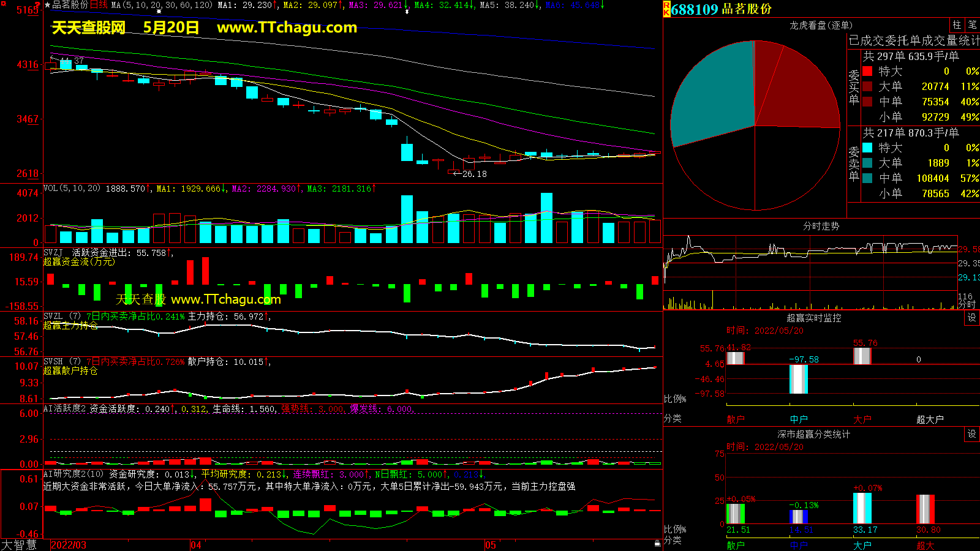The image size is (980, 551).
Task: Click the 设 settings icon for 超赢实时监控
Action: 972,318
